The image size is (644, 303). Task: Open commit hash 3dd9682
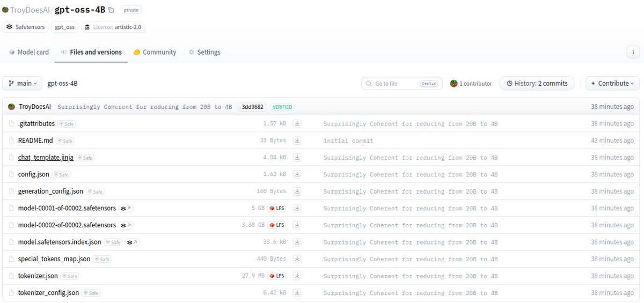coord(252,107)
